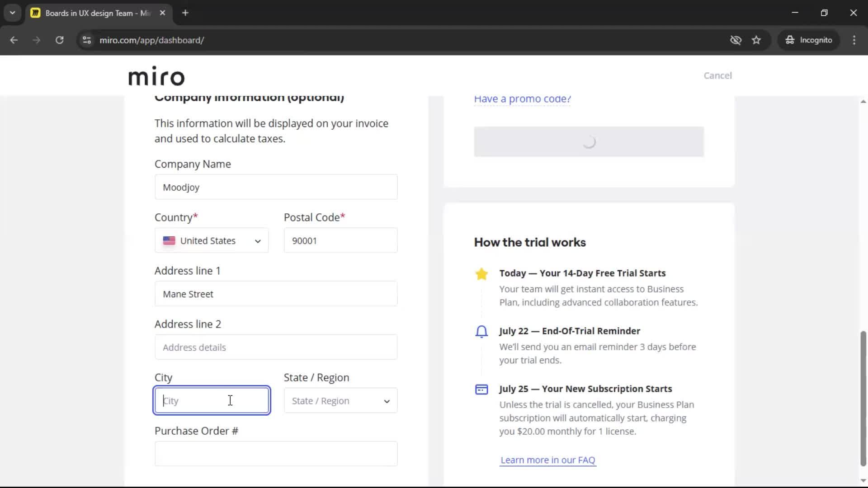Open the Country dropdown
The height and width of the screenshot is (488, 868).
point(212,240)
